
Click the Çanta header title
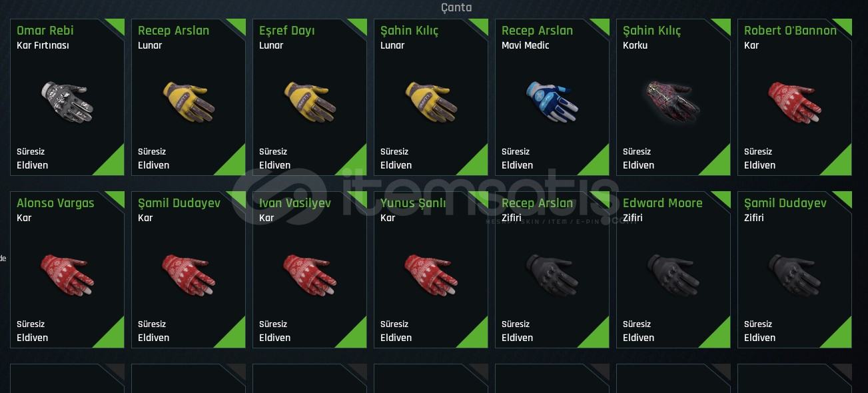(456, 7)
